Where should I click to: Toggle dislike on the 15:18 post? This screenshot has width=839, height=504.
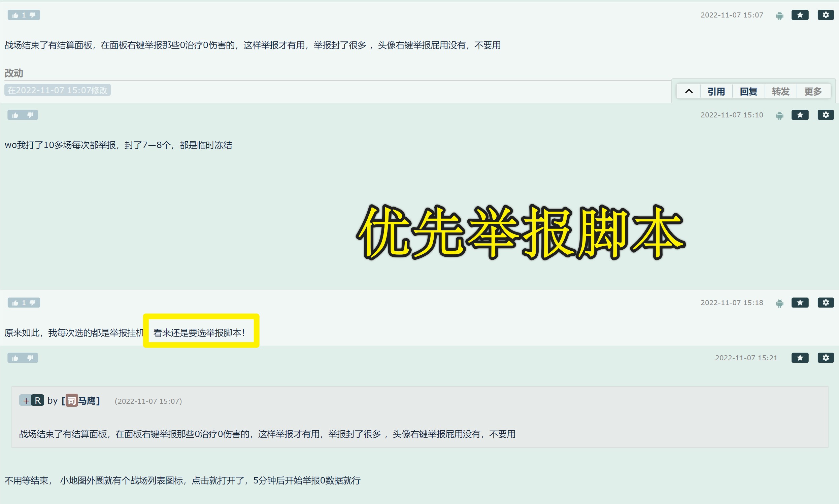pyautogui.click(x=32, y=302)
